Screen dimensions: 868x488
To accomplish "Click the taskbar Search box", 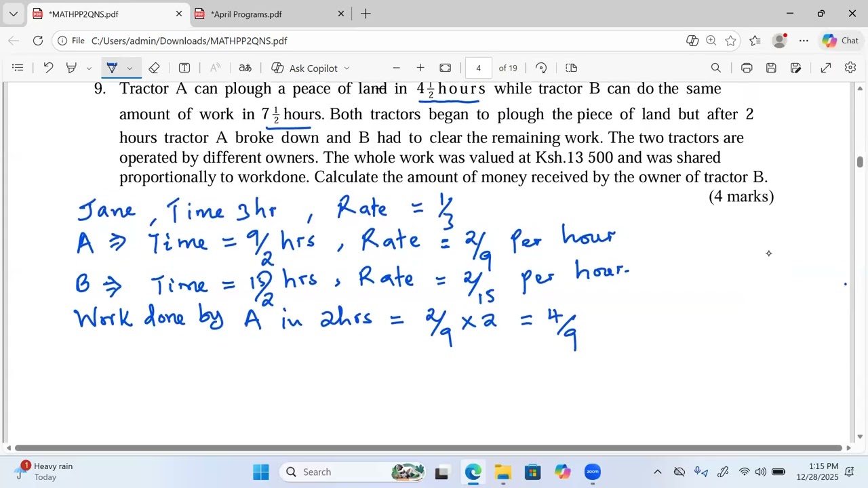I will tap(353, 472).
